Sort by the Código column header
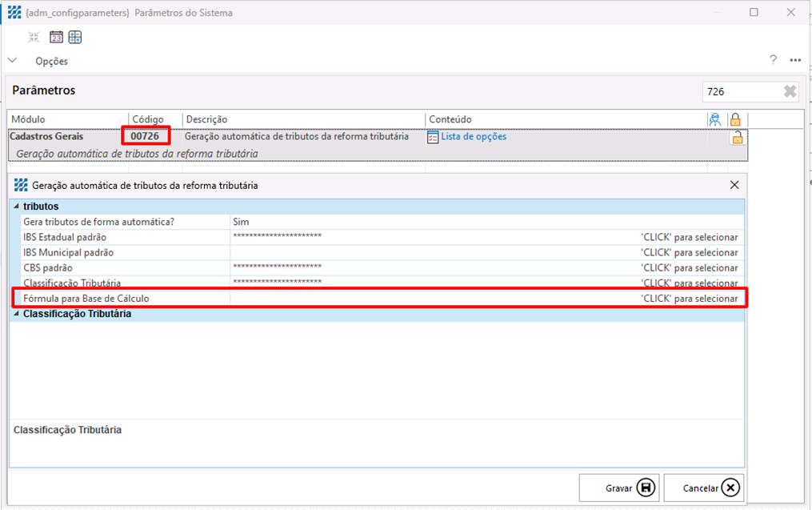Viewport: 812px width, 510px height. [148, 119]
